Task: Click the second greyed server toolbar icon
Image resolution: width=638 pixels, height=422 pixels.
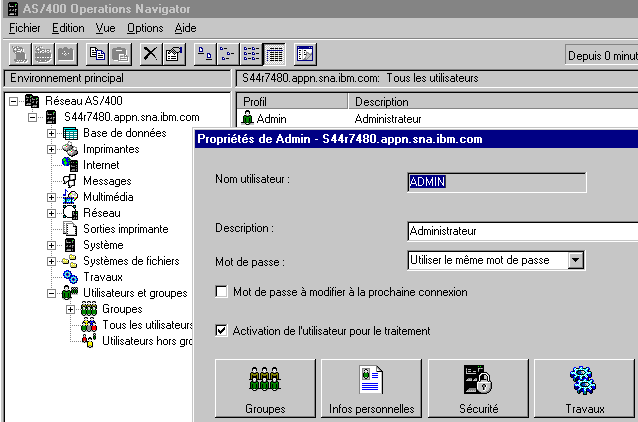Action: [43, 54]
